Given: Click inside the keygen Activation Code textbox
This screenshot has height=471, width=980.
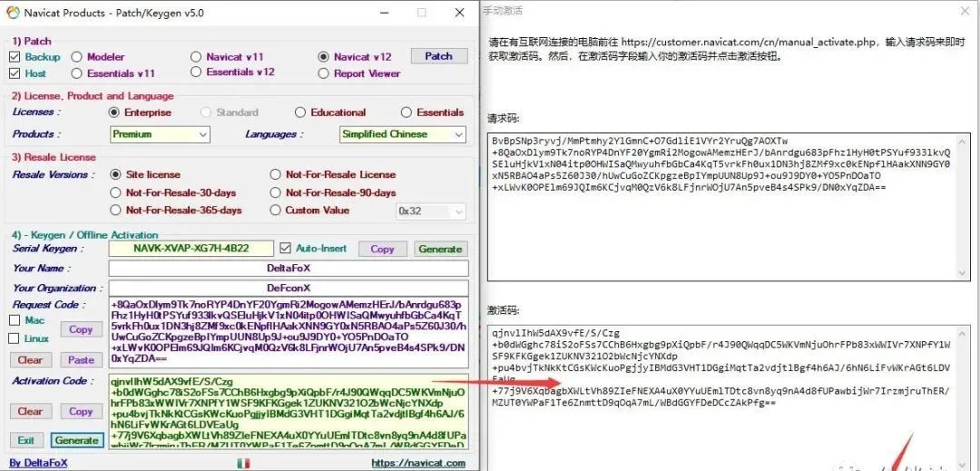Looking at the screenshot, I should [289, 411].
